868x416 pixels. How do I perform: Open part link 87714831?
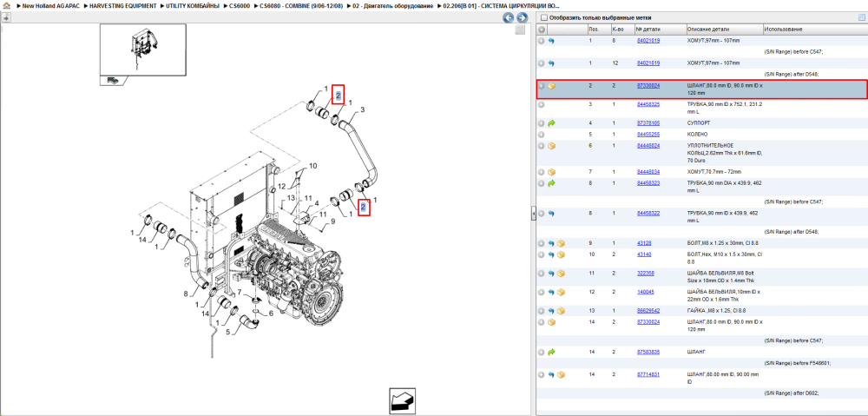(x=648, y=374)
